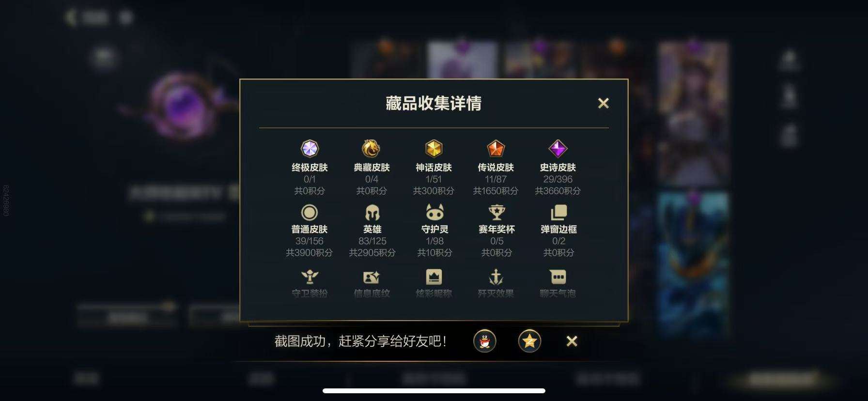Select the 守护灵 creature icon

[x=434, y=212]
